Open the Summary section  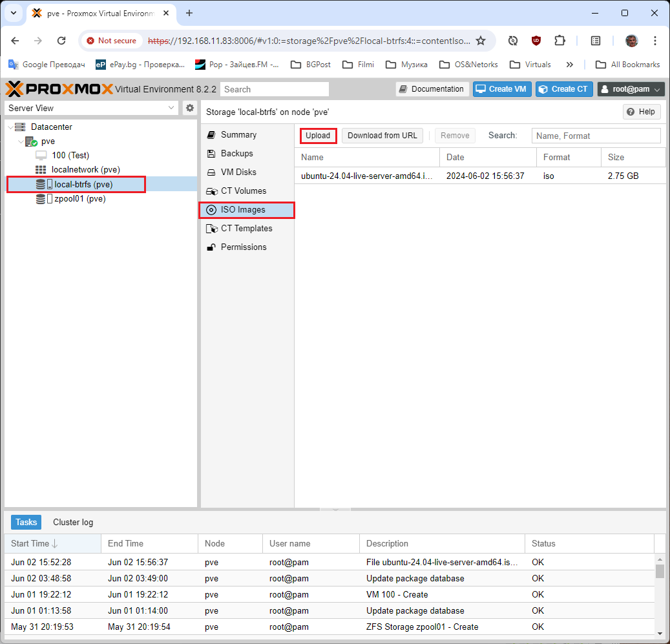[x=247, y=135]
